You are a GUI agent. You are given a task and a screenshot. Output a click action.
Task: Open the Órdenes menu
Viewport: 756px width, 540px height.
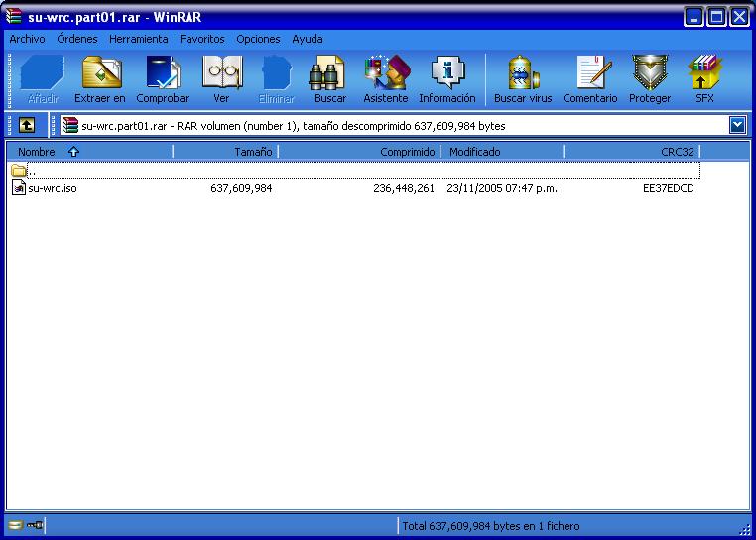coord(77,39)
